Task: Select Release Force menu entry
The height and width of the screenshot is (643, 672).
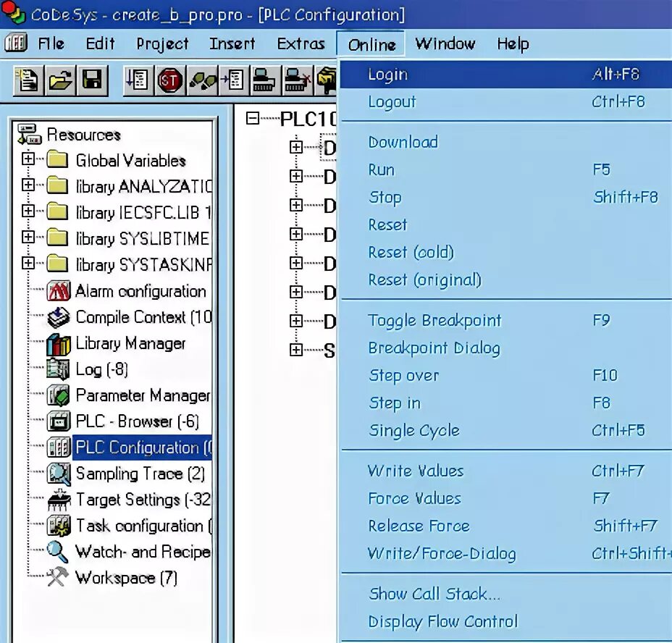Action: pos(505,526)
